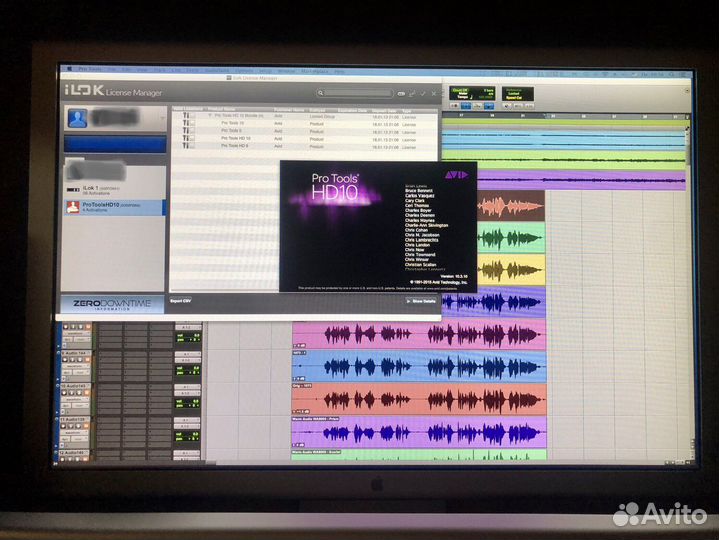719x540 pixels.
Task: Click the first transport button below Count Off display
Action: pos(454,106)
